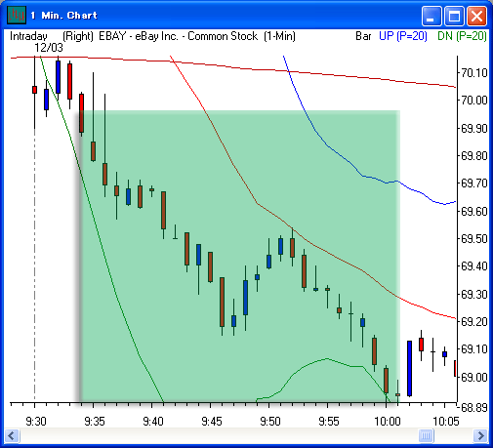
Task: Click the 9:30 time axis label
Action: (36, 422)
